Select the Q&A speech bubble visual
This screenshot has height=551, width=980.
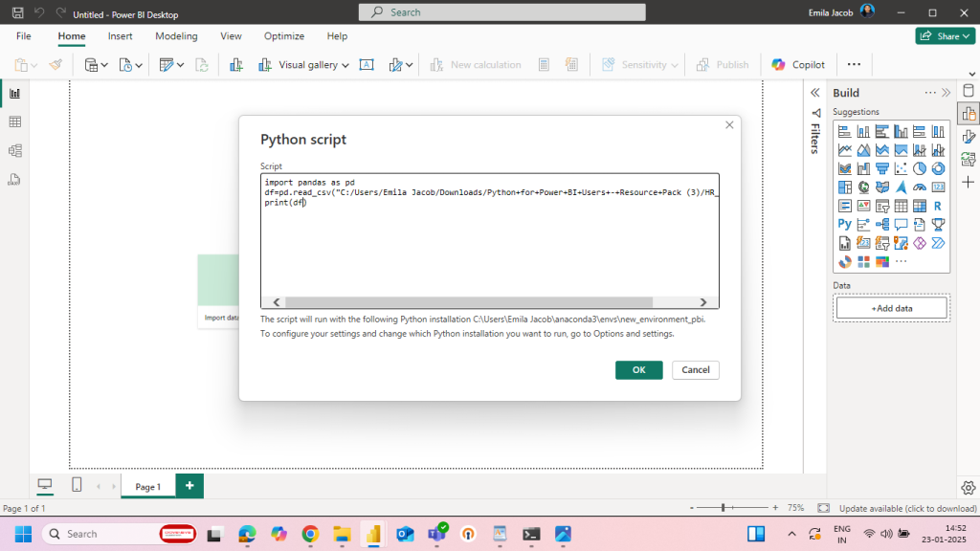(901, 224)
